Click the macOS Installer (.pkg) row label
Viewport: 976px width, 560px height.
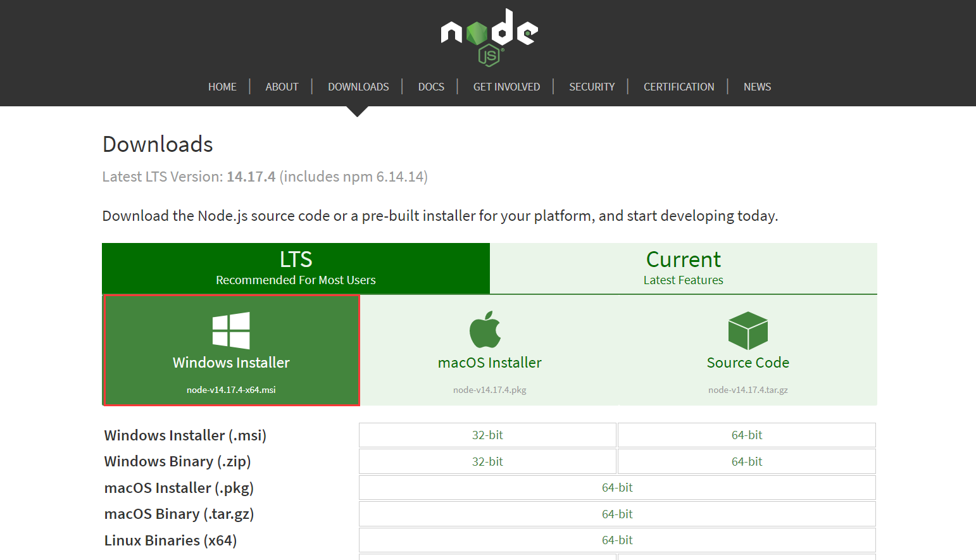(x=179, y=488)
